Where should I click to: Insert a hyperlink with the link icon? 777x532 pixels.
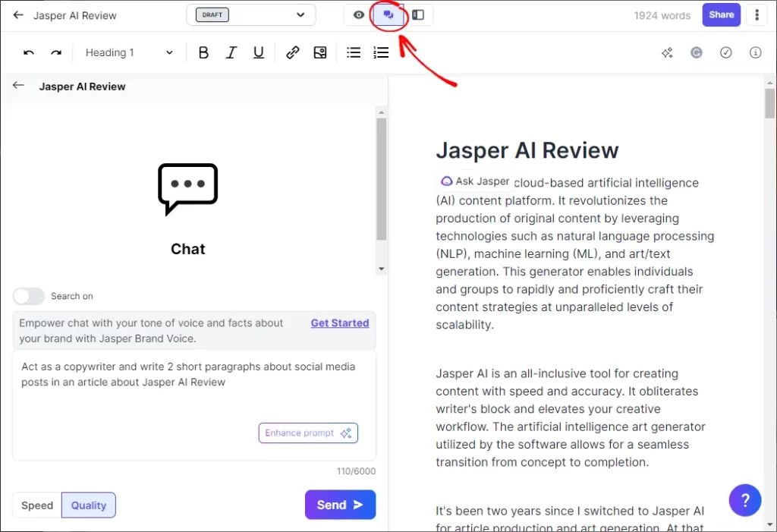click(293, 52)
